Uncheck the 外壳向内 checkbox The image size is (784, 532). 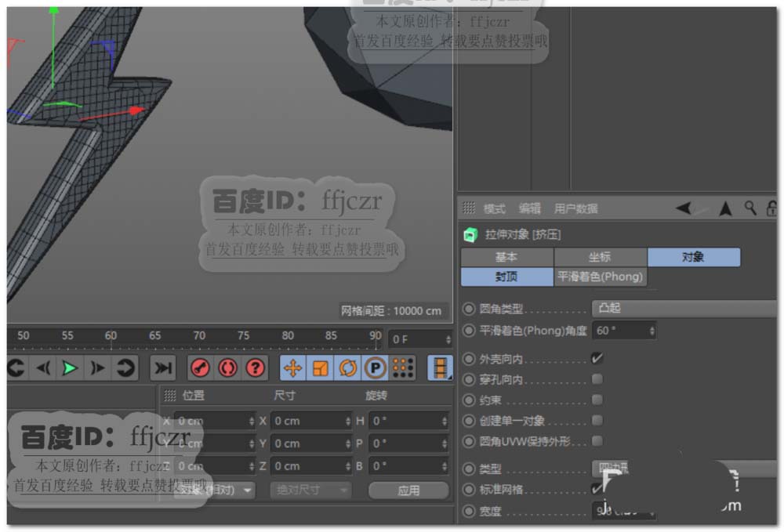pos(597,359)
